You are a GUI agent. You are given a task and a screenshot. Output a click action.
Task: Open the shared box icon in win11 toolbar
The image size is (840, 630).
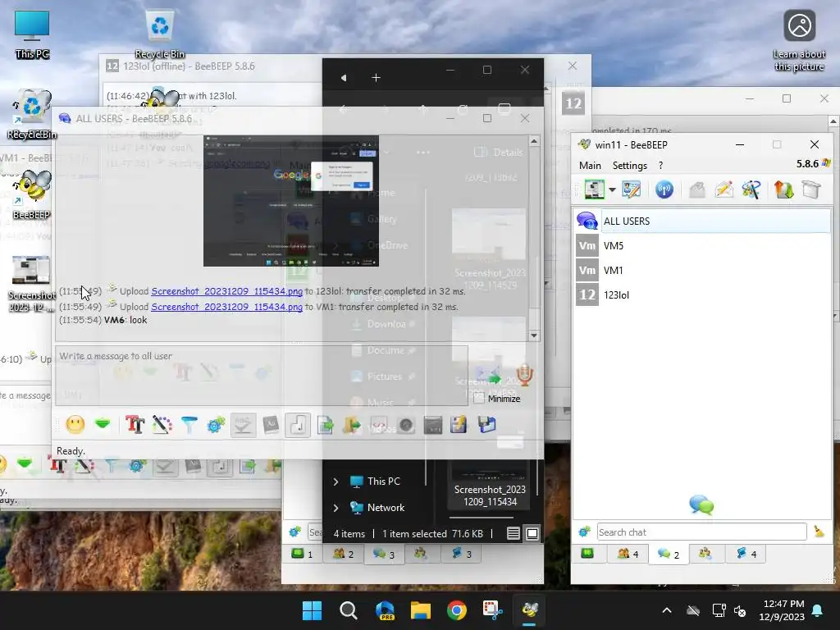tap(811, 189)
